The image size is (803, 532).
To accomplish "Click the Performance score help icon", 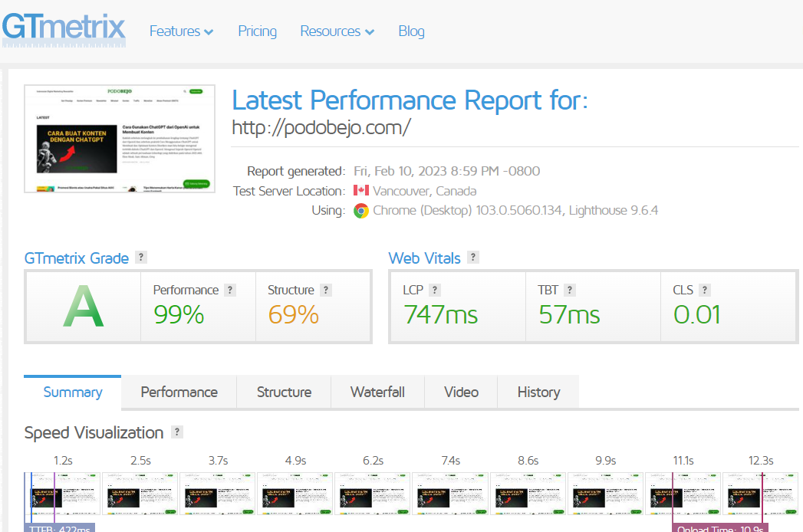I will [x=230, y=290].
